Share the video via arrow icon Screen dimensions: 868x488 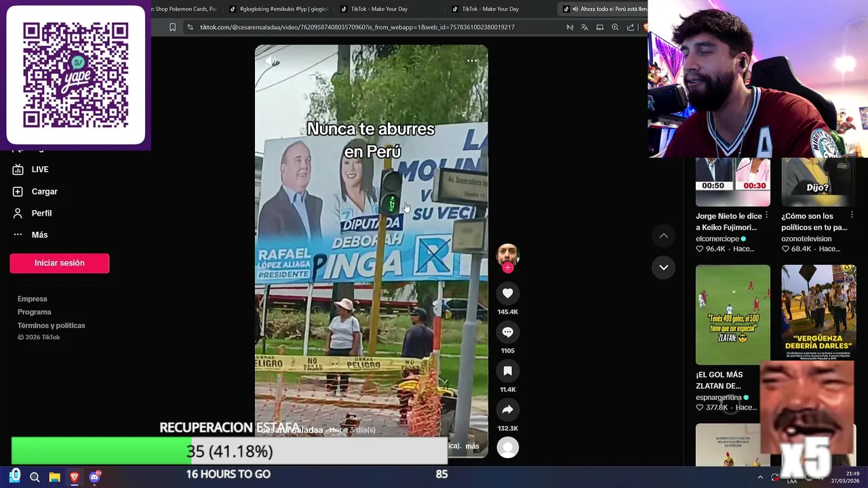click(508, 409)
